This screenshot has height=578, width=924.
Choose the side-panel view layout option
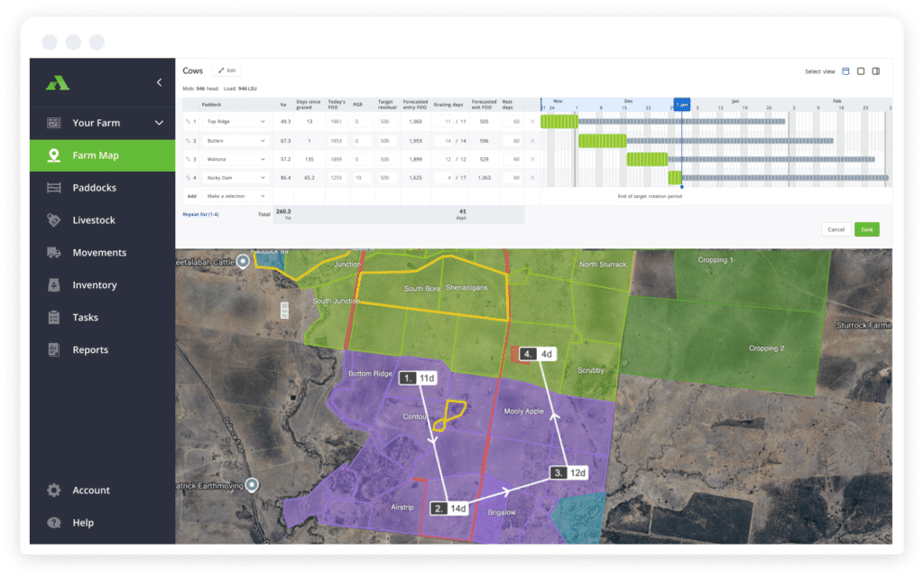coord(875,71)
